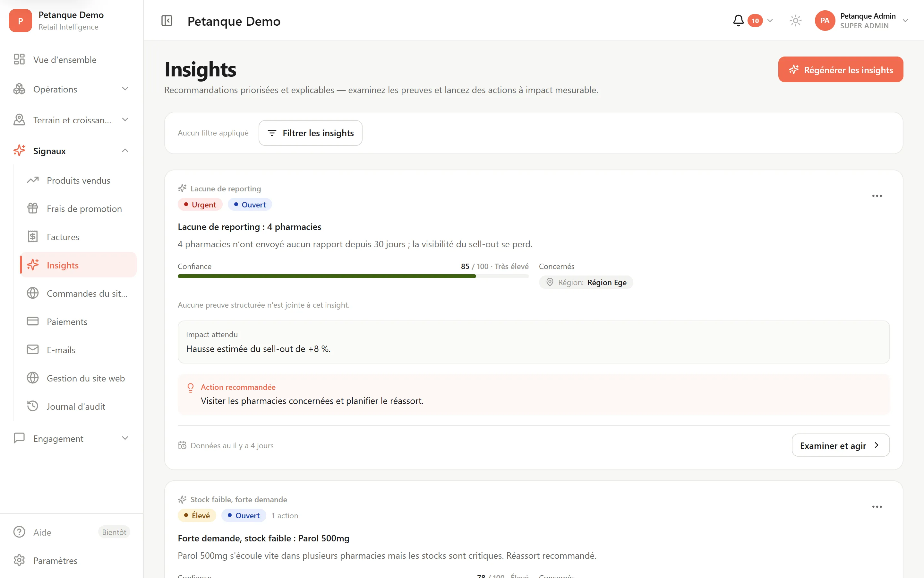Image resolution: width=924 pixels, height=578 pixels.
Task: Click the history icon for Journal d'audit
Action: 33,406
